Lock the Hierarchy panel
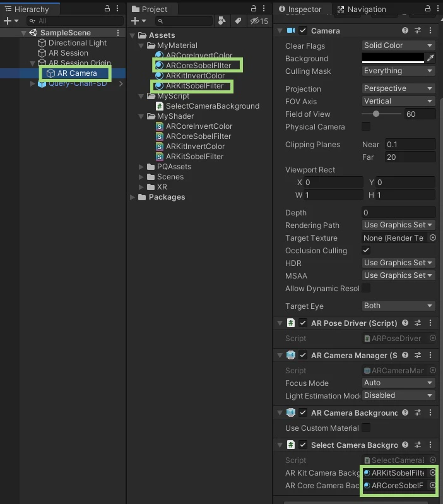443x504 pixels. [x=107, y=9]
